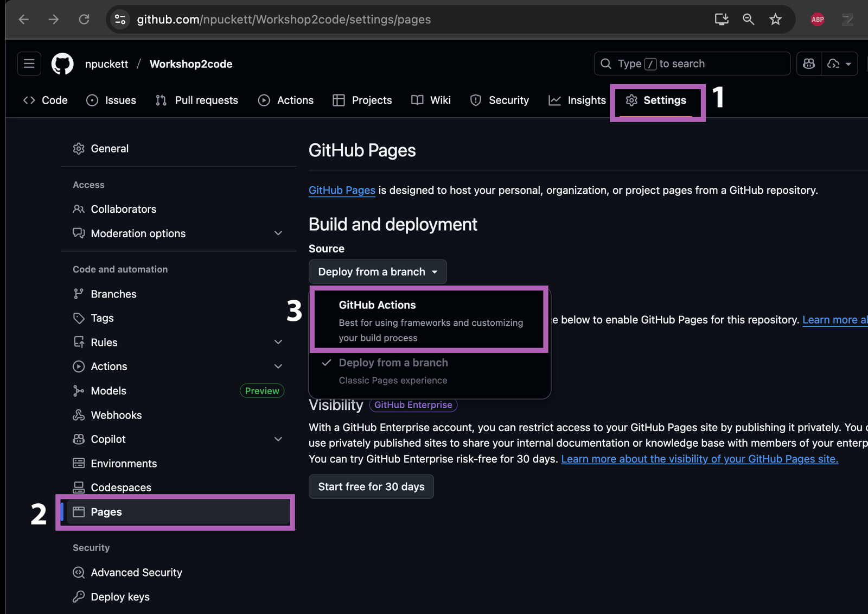
Task: Follow the GitHub Pages link
Action: pyautogui.click(x=342, y=191)
